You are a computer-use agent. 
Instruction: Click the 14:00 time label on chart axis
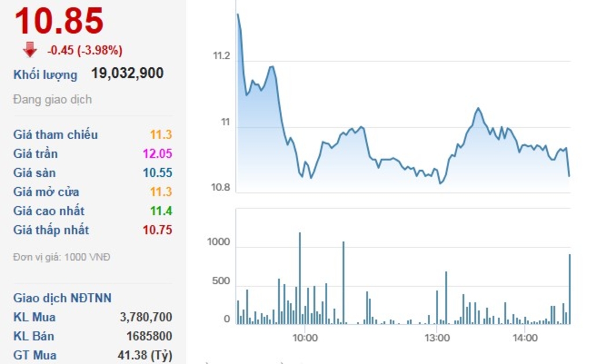(x=525, y=337)
